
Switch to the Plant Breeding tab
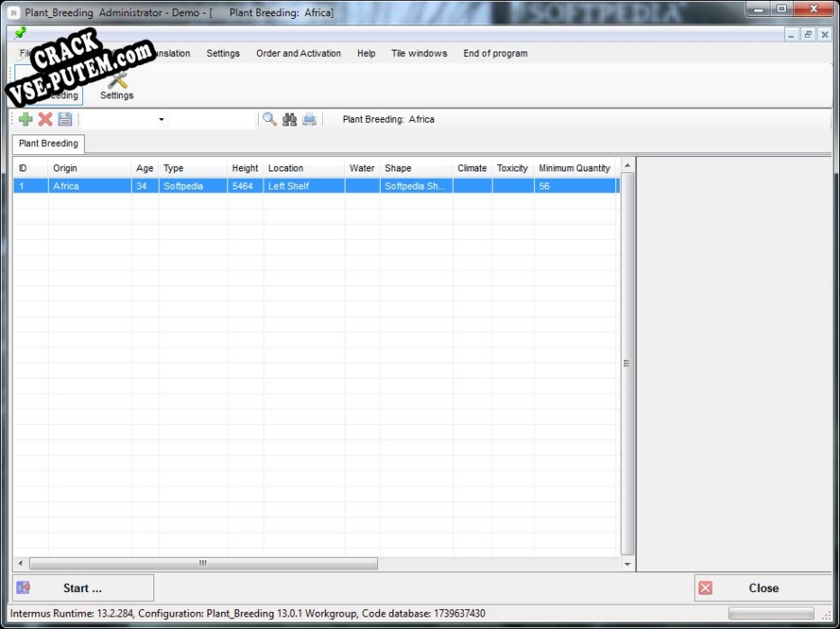click(48, 143)
